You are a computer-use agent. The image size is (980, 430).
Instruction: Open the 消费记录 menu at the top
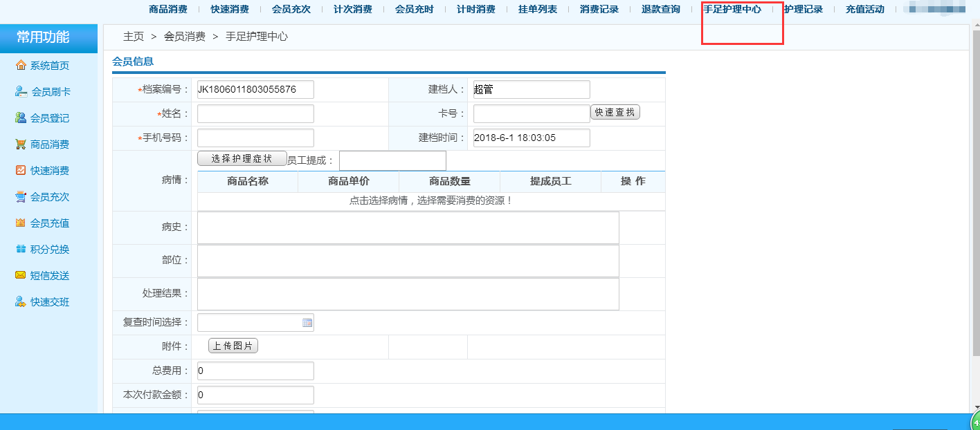point(599,10)
